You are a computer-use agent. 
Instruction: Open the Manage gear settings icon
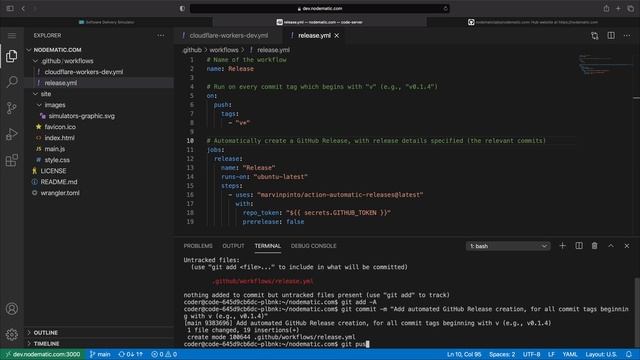12,335
